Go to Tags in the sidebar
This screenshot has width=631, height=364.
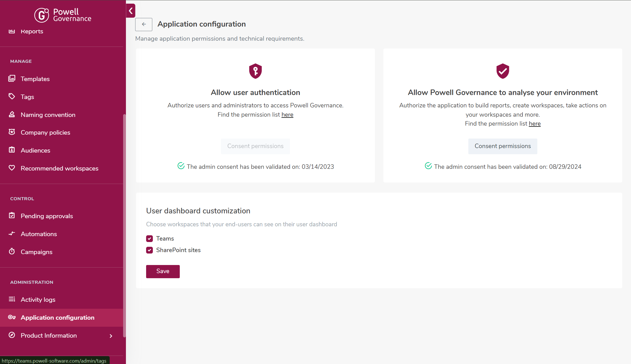point(61,97)
